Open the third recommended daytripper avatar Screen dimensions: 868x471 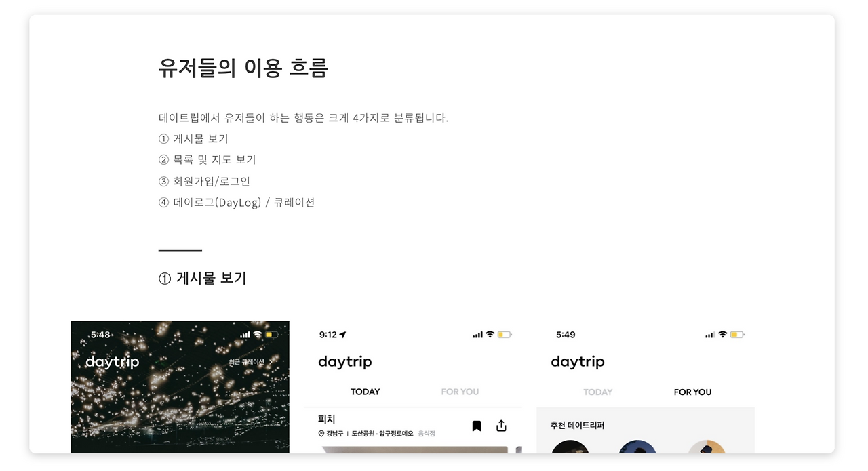707,447
